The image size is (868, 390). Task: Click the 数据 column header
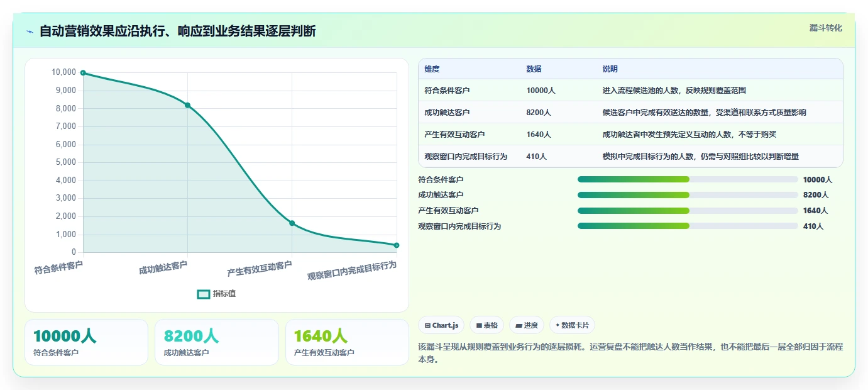tap(534, 69)
